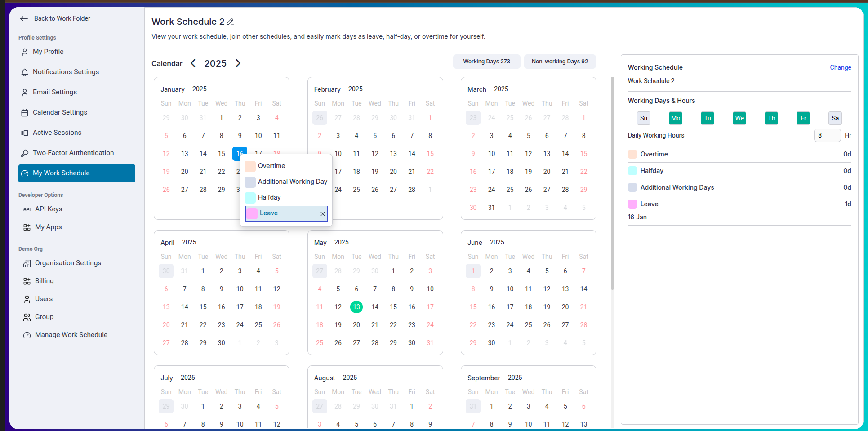Viewport: 868px width, 431px height.
Task: Open Calendar Settings page
Action: [x=60, y=112]
